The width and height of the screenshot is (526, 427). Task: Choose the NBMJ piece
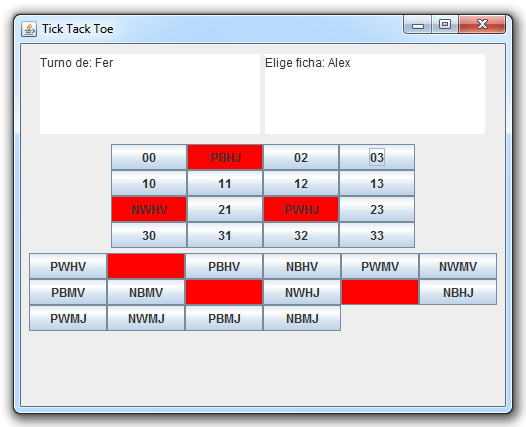pyautogui.click(x=302, y=318)
